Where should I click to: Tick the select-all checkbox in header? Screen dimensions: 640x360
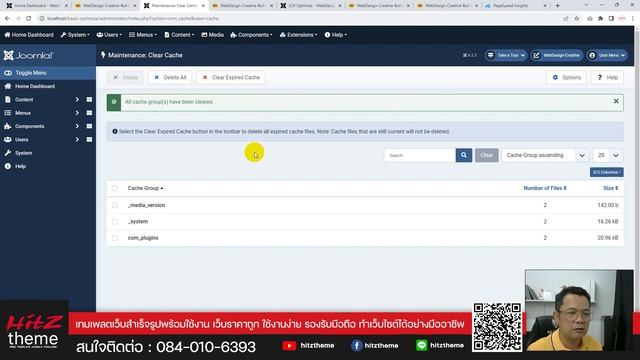(115, 188)
